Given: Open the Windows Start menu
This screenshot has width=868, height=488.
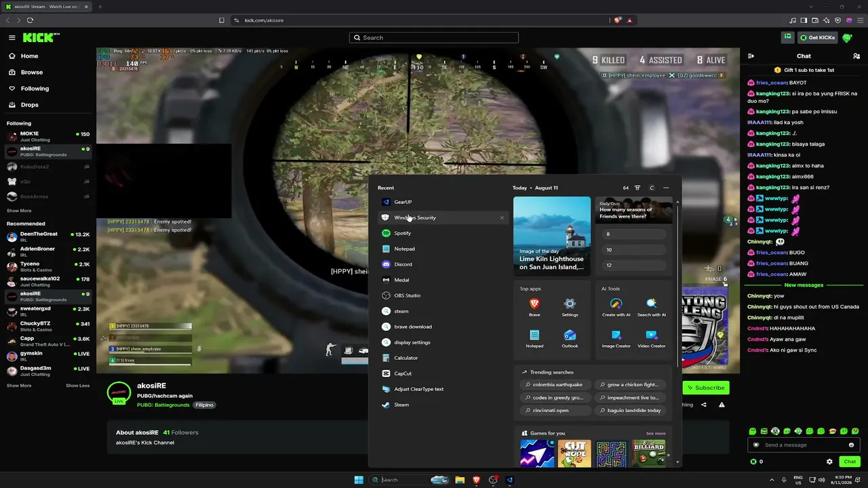Looking at the screenshot, I should pos(359,480).
